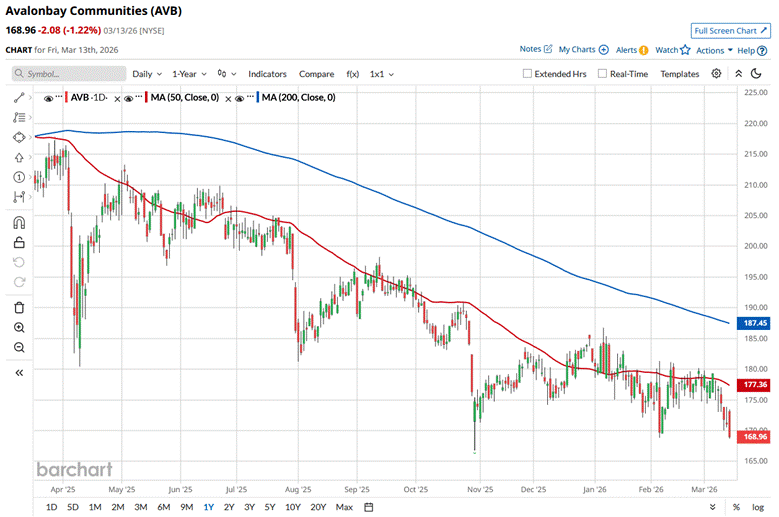
Task: Expand the line tool submenu arrow
Action: click(30, 98)
